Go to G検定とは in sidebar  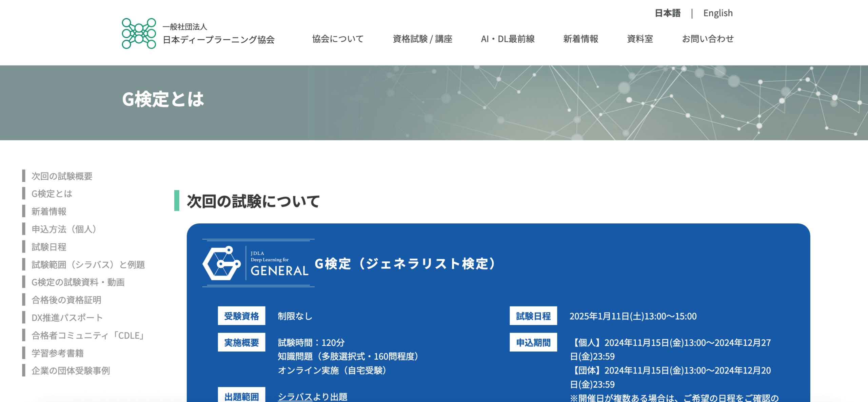coord(52,194)
